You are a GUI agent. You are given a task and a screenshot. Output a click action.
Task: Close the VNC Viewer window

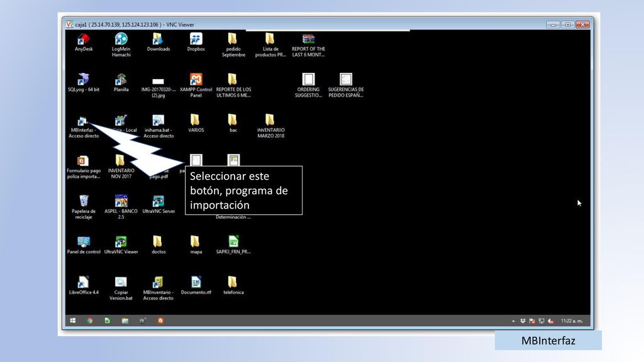click(583, 25)
